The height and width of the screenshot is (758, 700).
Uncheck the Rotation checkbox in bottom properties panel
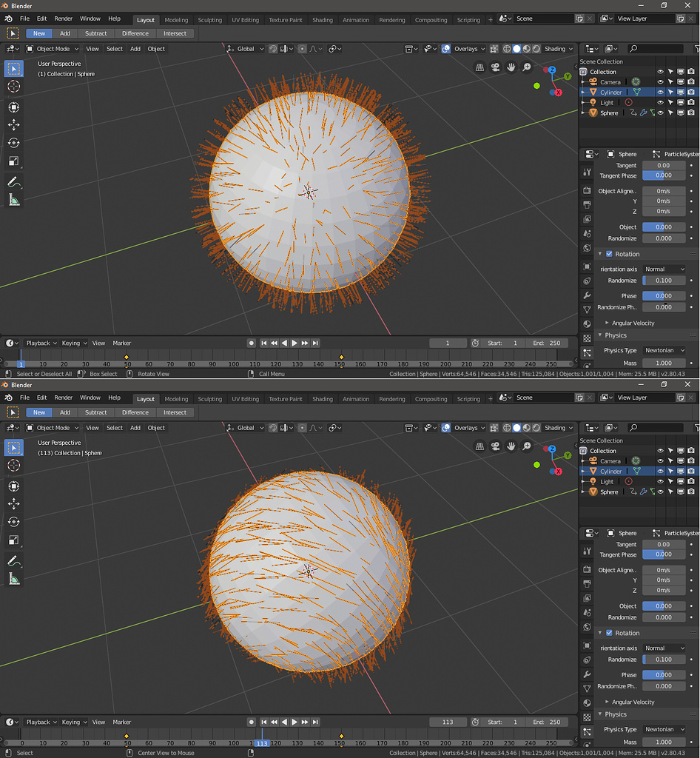[609, 633]
